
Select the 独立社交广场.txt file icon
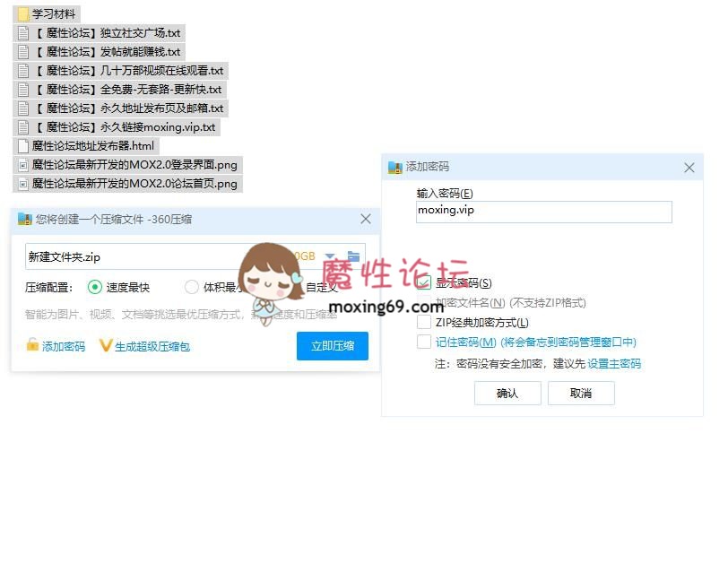coord(23,33)
